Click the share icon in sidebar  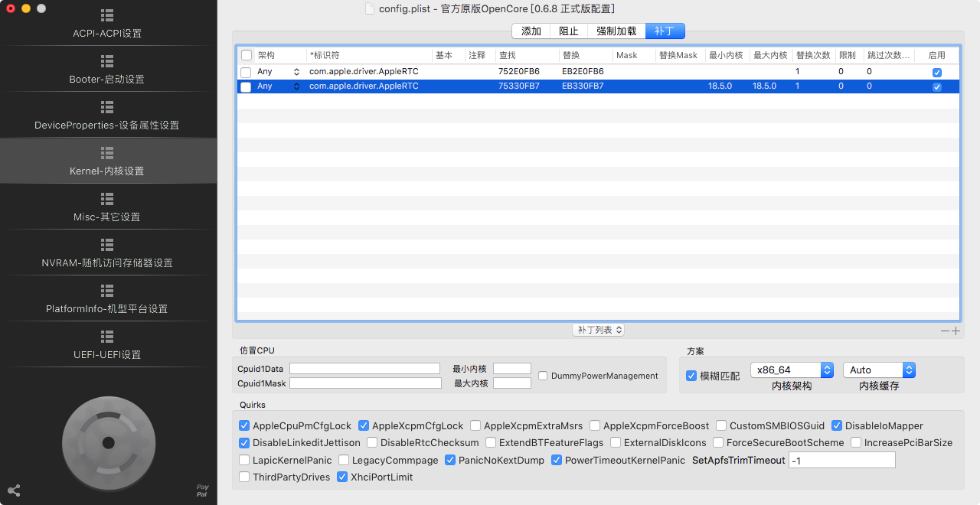coord(14,490)
